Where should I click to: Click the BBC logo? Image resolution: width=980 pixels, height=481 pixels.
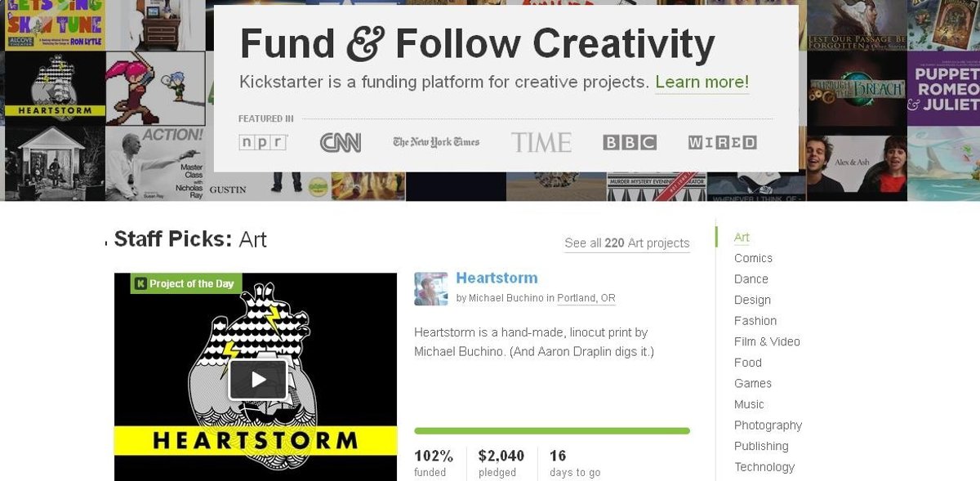[629, 142]
